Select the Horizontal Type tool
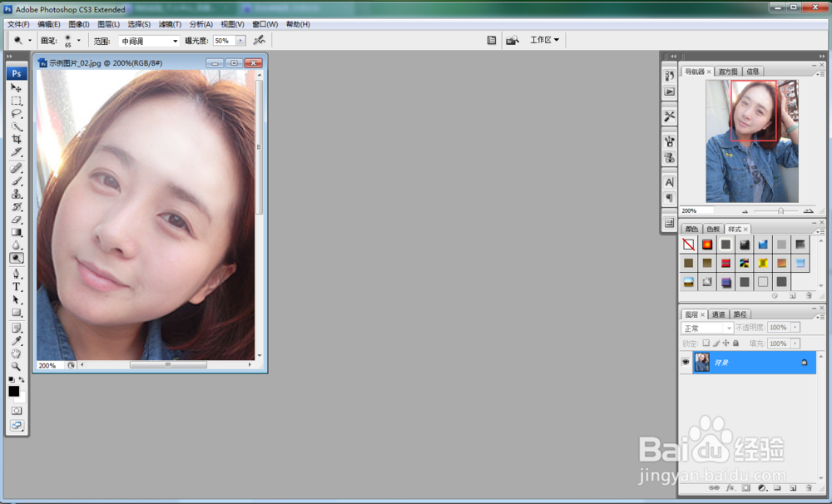The width and height of the screenshot is (832, 504). click(17, 286)
